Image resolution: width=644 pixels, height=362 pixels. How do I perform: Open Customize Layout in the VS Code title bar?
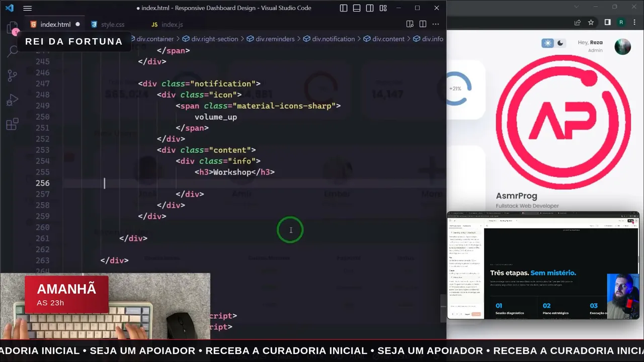(x=383, y=8)
